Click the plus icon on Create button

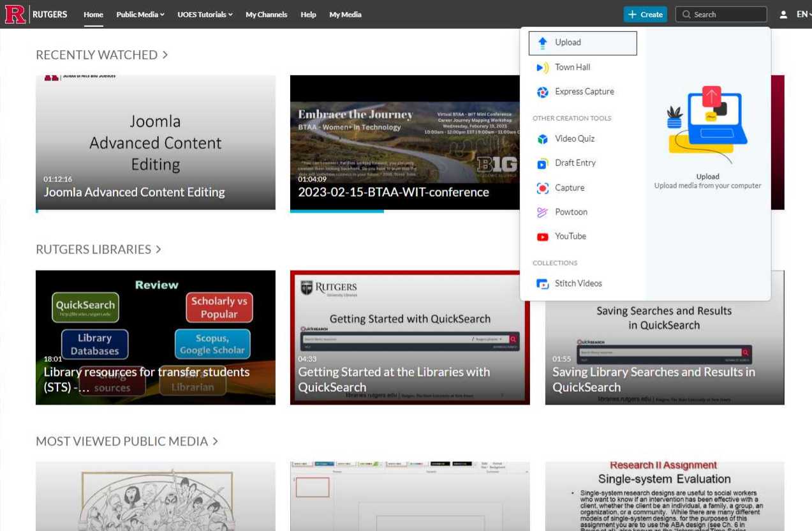[x=633, y=15]
